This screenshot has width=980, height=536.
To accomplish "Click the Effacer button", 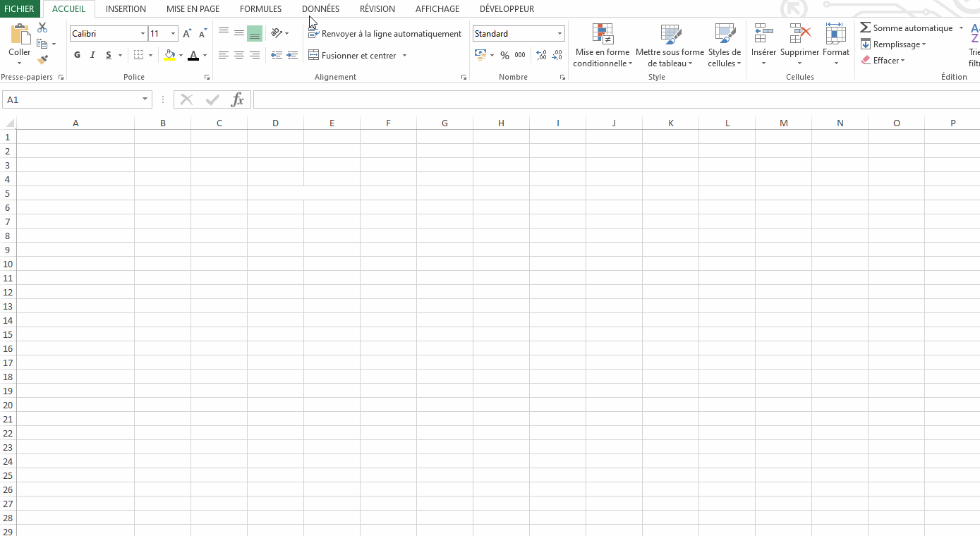I will coord(884,61).
